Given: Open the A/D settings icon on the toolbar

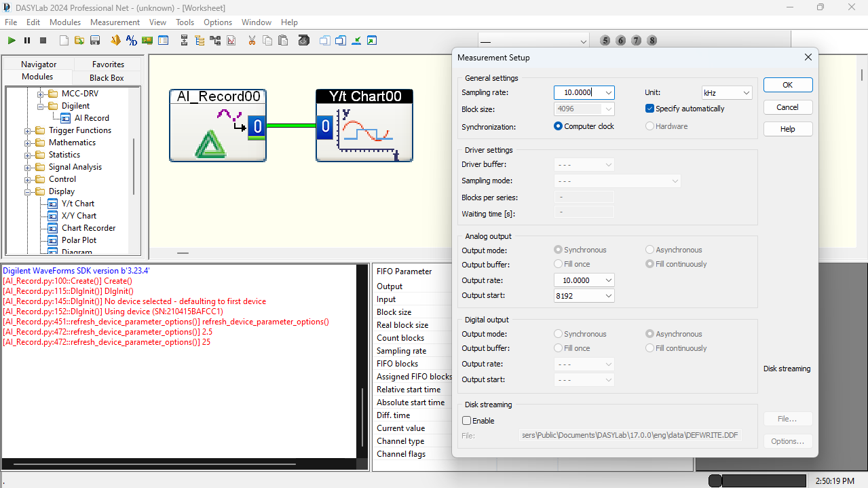Looking at the screenshot, I should coord(131,40).
